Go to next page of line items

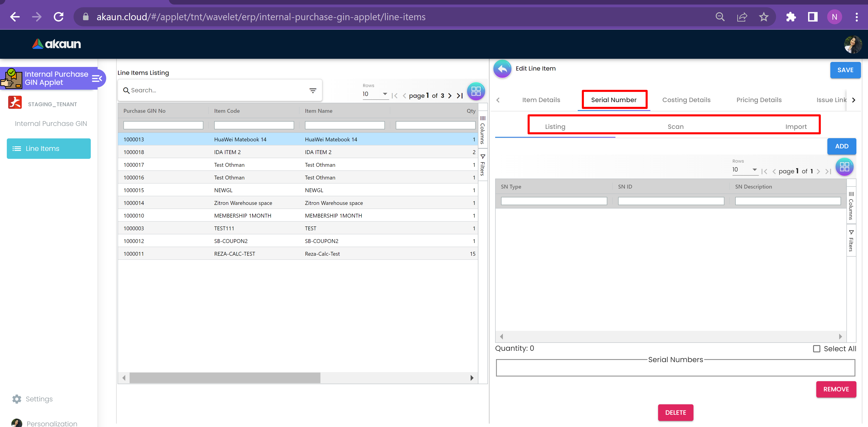[450, 96]
